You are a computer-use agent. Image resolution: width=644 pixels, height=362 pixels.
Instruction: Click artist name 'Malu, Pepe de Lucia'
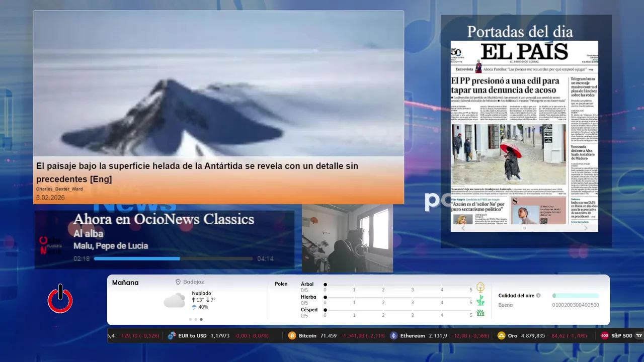coord(111,246)
